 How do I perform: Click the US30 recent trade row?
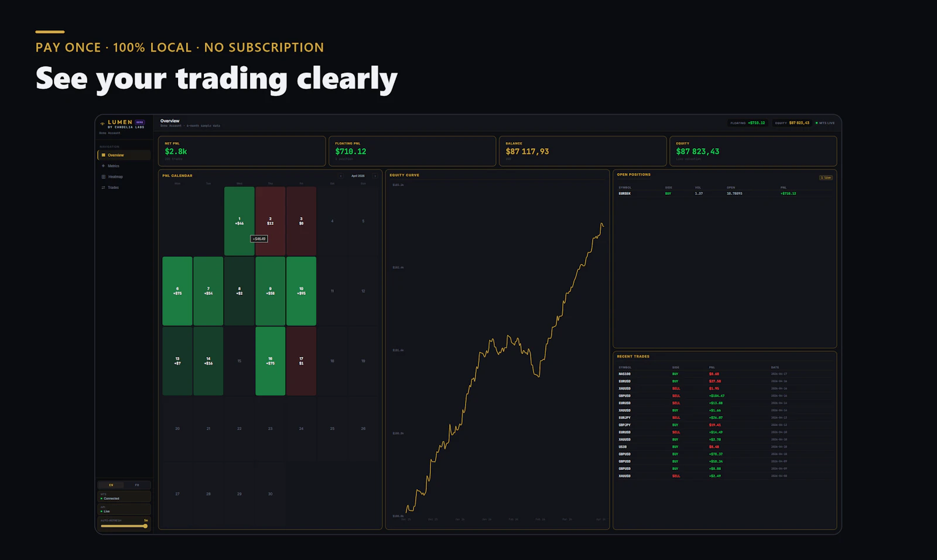724,446
